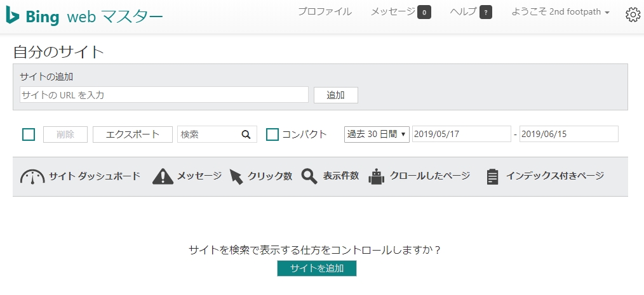This screenshot has width=644, height=295.
Task: Click the インデックス付きページ column label
Action: pos(555,176)
